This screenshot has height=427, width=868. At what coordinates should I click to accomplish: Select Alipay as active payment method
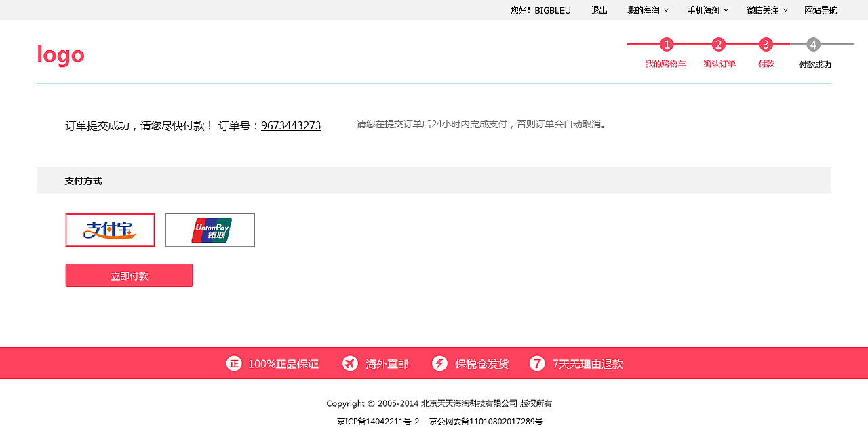(110, 230)
